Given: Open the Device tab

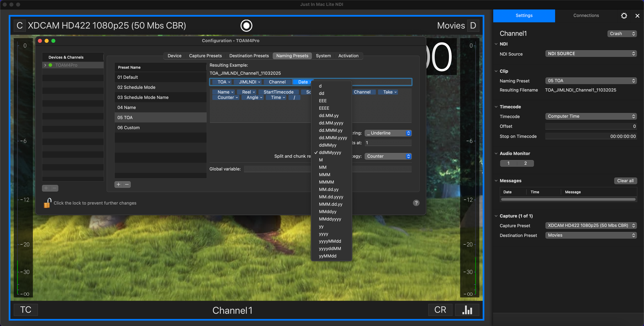Looking at the screenshot, I should click(x=174, y=56).
